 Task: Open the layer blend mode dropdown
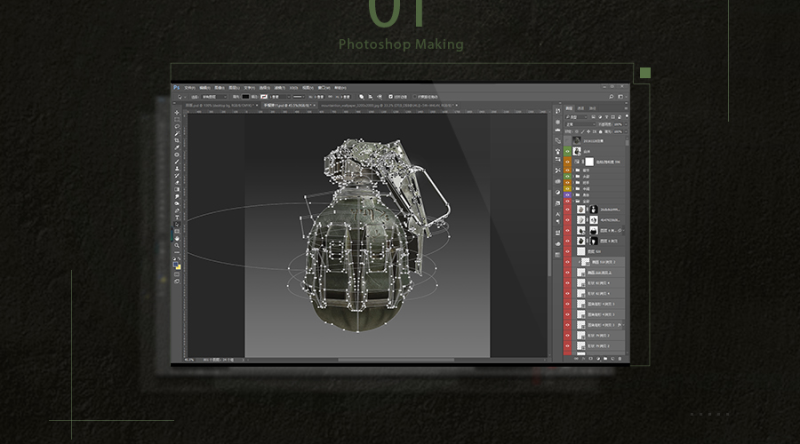pos(578,124)
